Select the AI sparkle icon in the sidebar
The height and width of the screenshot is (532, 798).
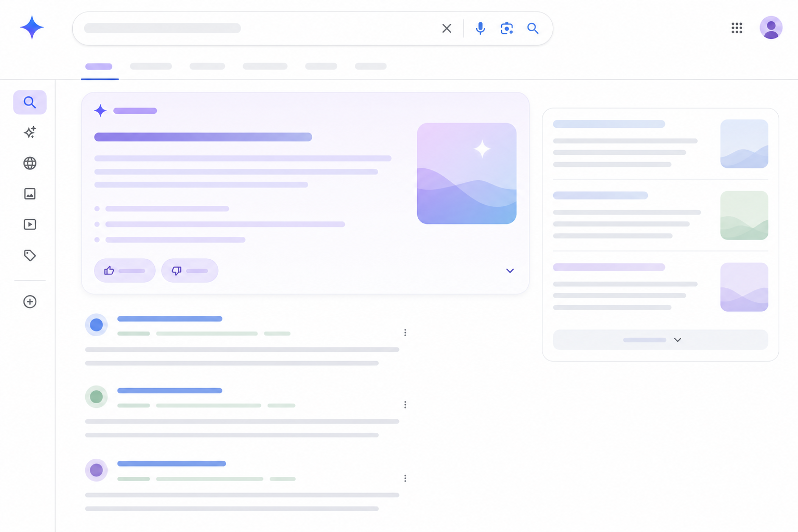30,132
